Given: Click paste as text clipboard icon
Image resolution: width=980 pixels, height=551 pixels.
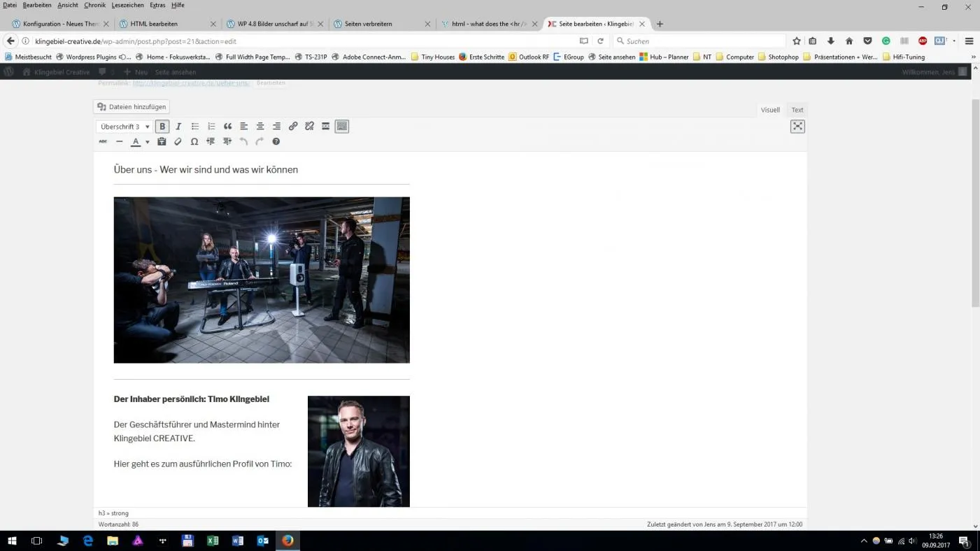Looking at the screenshot, I should coord(162,142).
